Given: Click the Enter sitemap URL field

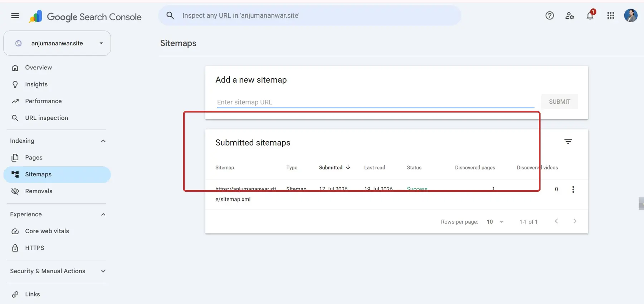Looking at the screenshot, I should (x=376, y=102).
